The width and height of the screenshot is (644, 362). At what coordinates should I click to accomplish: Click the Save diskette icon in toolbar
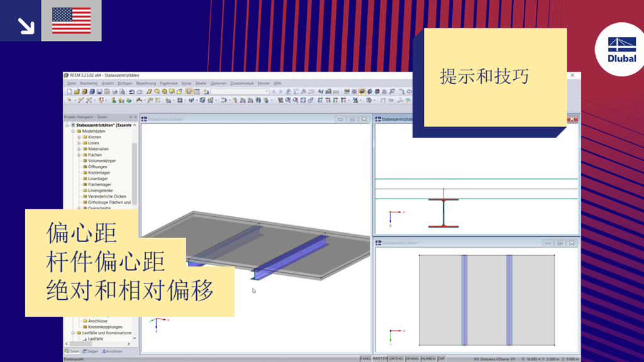[x=99, y=92]
